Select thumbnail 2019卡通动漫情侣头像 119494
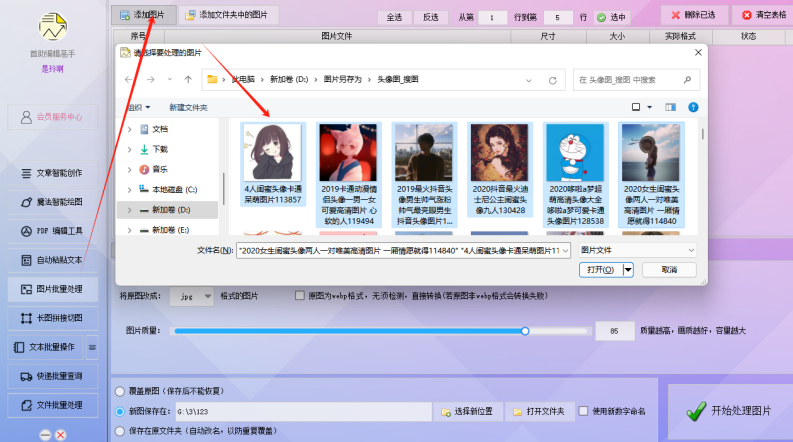The width and height of the screenshot is (793, 442). point(348,174)
